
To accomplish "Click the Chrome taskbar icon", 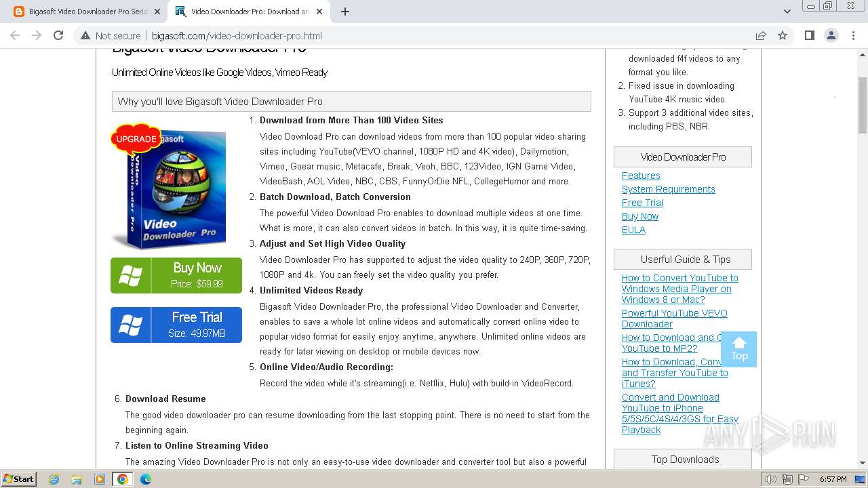I will tap(122, 479).
